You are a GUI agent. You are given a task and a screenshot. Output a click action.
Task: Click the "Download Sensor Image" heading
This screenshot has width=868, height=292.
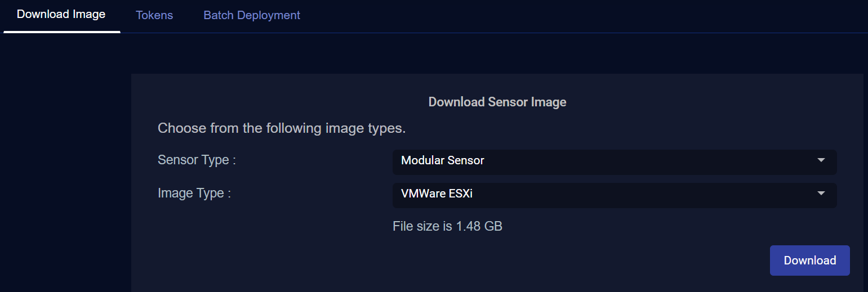coord(497,102)
